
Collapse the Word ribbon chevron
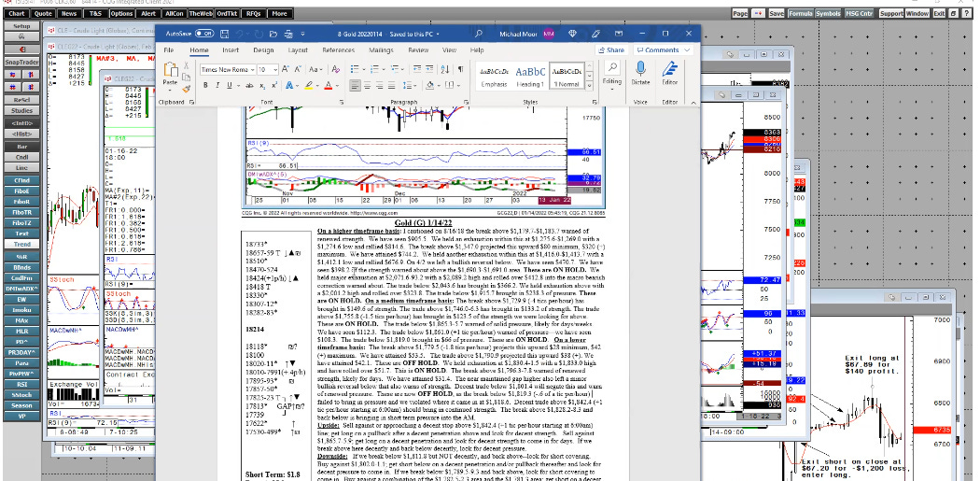click(x=693, y=102)
